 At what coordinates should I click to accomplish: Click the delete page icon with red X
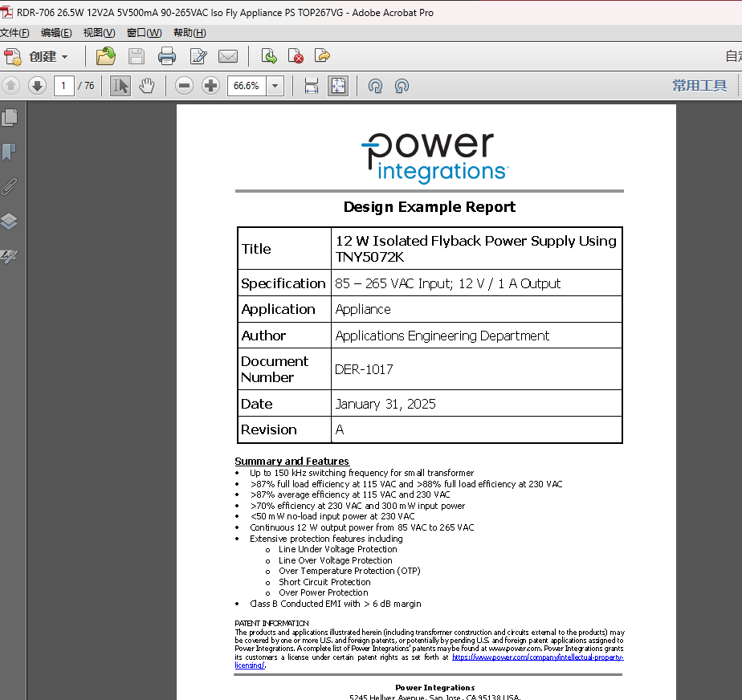point(296,56)
